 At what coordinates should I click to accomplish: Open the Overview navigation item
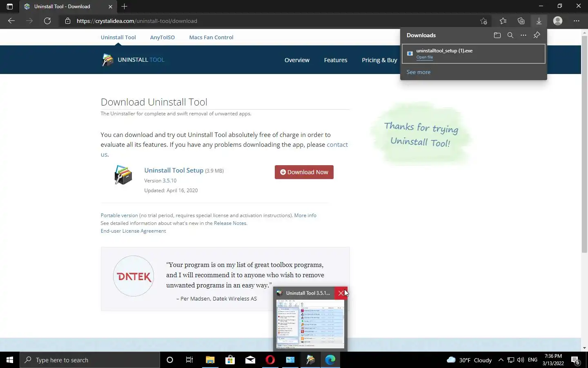click(297, 60)
